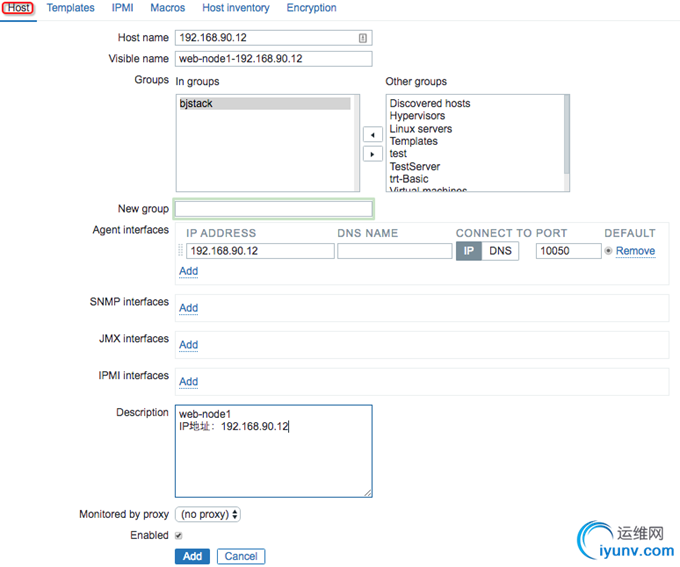This screenshot has width=680, height=567.
Task: Click the right arrow to move group out
Action: tap(373, 154)
